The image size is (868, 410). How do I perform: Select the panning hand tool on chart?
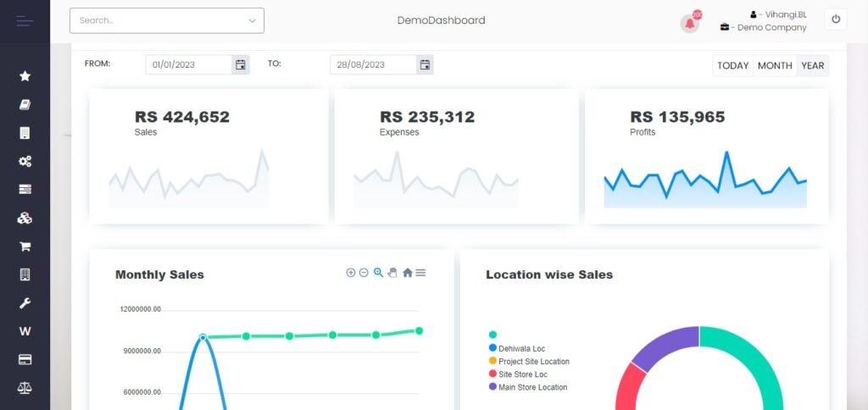[392, 273]
